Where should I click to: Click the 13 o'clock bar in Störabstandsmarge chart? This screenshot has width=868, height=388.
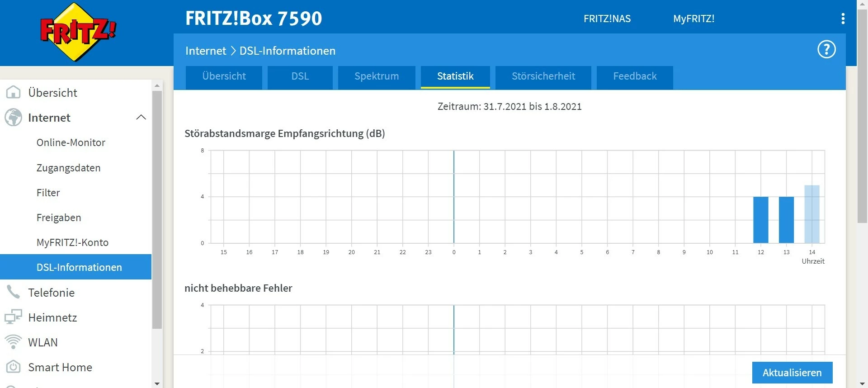(786, 220)
